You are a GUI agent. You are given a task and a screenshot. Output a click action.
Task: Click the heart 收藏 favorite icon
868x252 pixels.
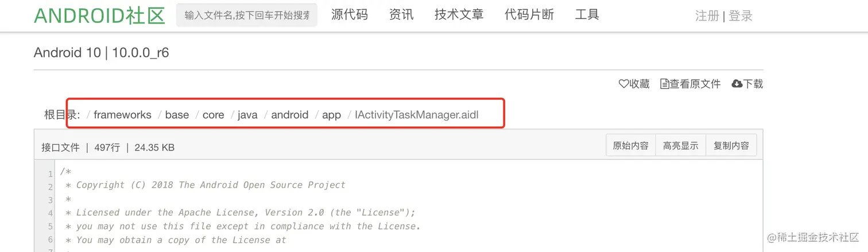click(x=623, y=84)
